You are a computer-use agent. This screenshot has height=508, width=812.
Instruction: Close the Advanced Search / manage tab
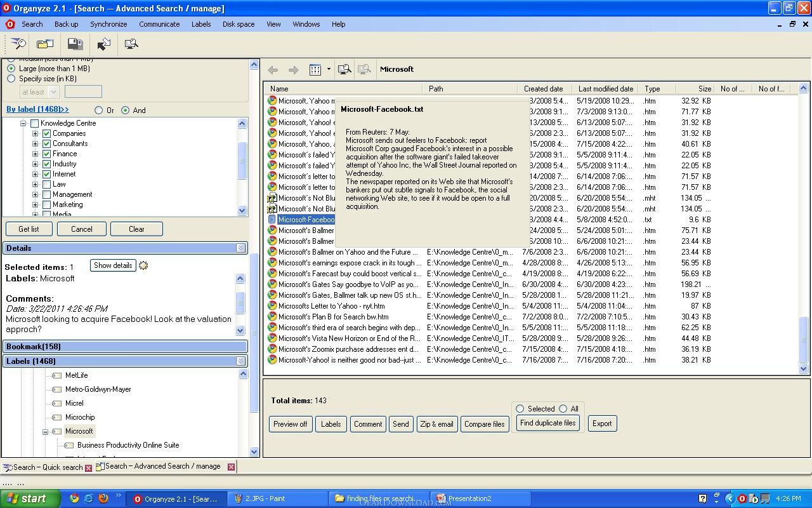(231, 467)
